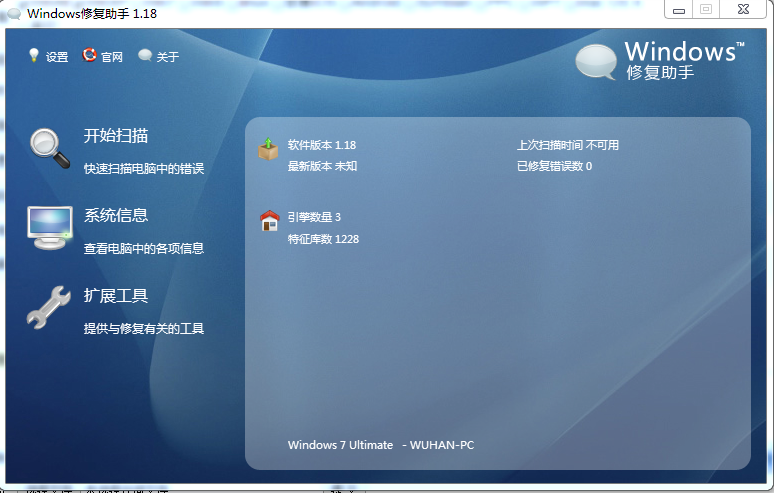Click 提供与修复有关的工具 description text
Image resolution: width=774 pixels, height=493 pixels.
click(x=144, y=329)
